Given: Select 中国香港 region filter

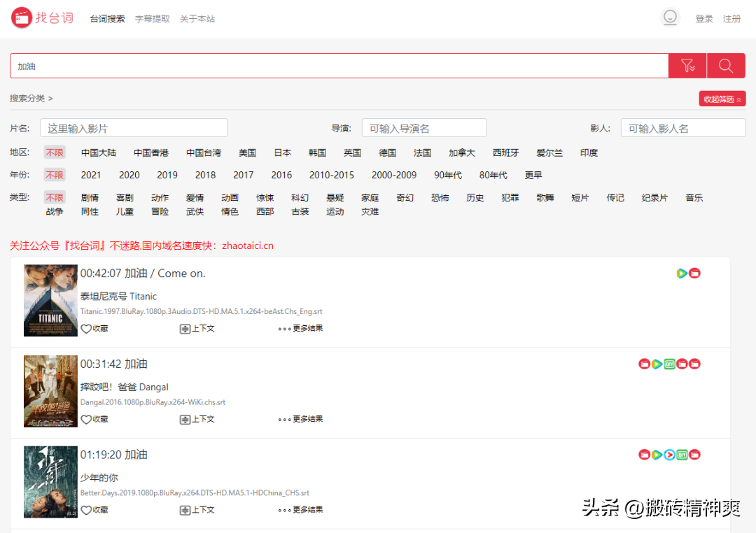Looking at the screenshot, I should click(151, 152).
